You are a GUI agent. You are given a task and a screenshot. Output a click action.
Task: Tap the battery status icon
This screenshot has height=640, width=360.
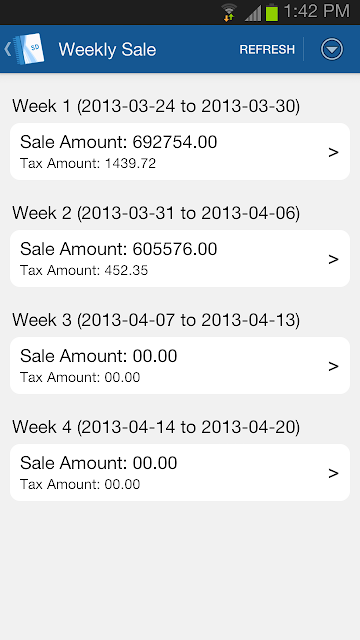pos(272,12)
